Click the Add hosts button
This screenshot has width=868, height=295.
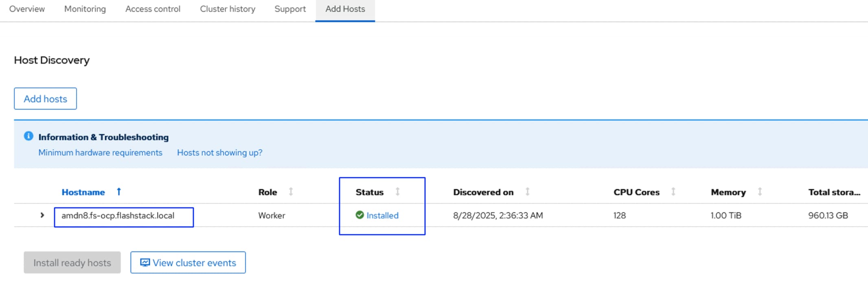45,99
